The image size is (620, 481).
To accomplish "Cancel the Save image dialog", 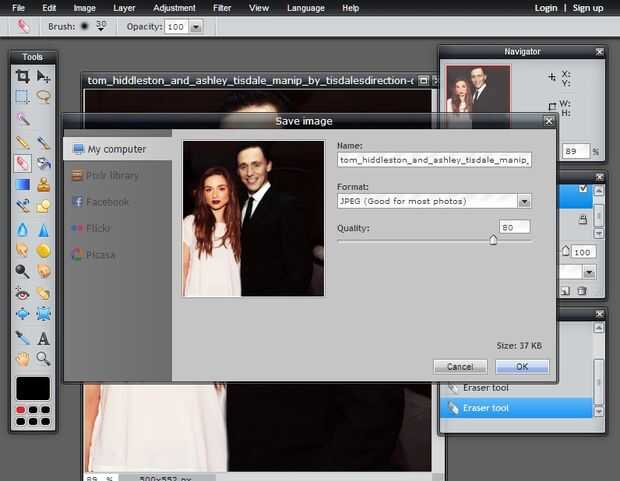I will tap(460, 367).
